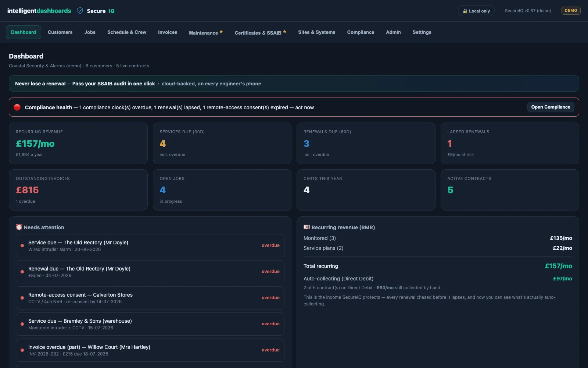Open the Dashboard tab
The height and width of the screenshot is (368, 588).
[24, 32]
